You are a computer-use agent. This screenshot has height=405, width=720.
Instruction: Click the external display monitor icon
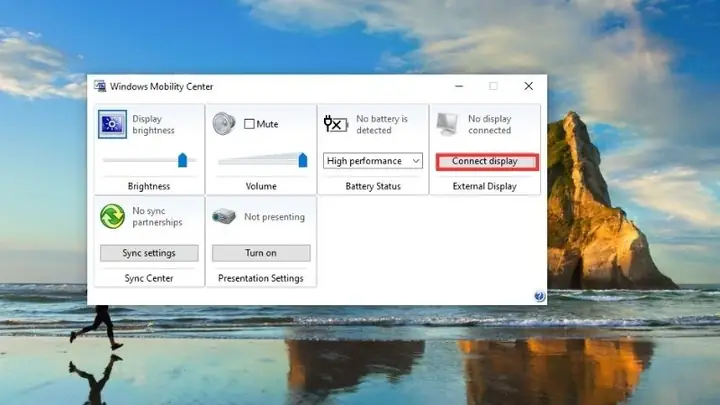[447, 124]
